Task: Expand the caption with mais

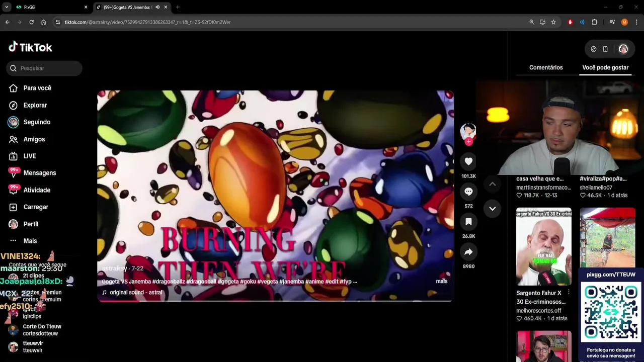Action: (x=441, y=281)
